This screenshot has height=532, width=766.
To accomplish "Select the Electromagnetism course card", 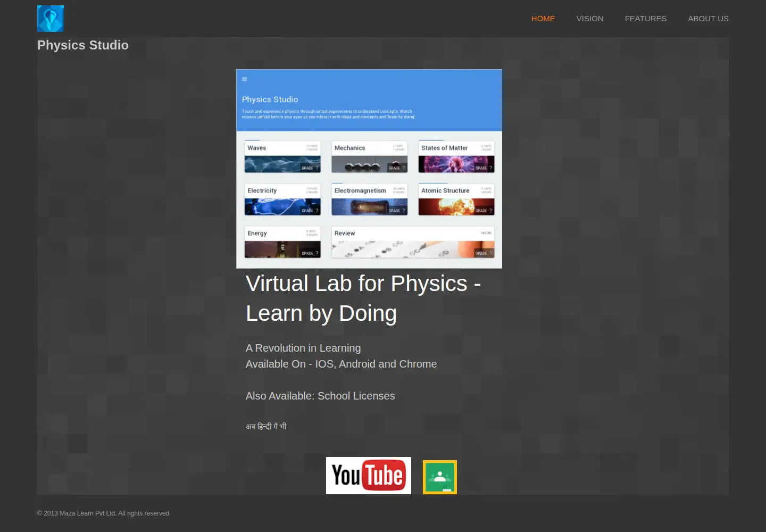I will pyautogui.click(x=370, y=199).
